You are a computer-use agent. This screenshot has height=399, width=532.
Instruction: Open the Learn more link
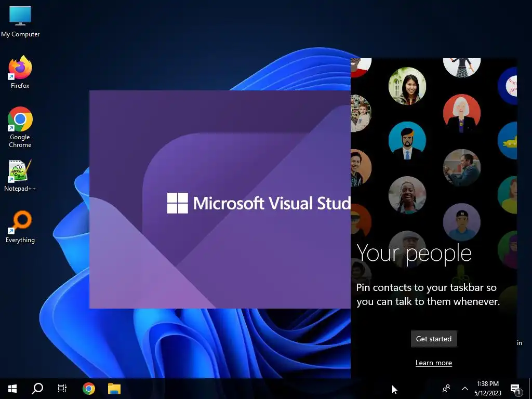tap(434, 363)
